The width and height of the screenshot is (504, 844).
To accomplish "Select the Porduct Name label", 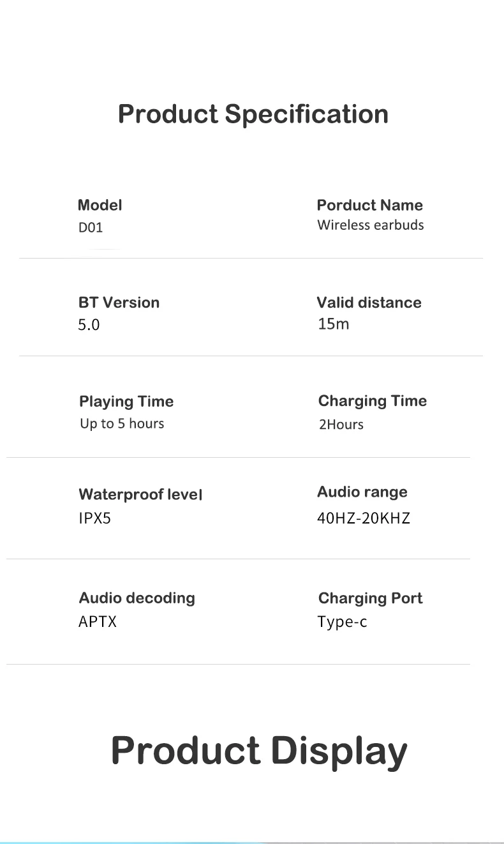I will pyautogui.click(x=369, y=205).
